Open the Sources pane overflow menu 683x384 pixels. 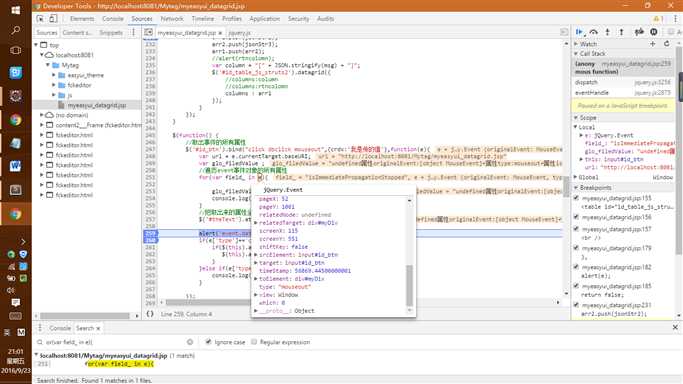tap(133, 33)
